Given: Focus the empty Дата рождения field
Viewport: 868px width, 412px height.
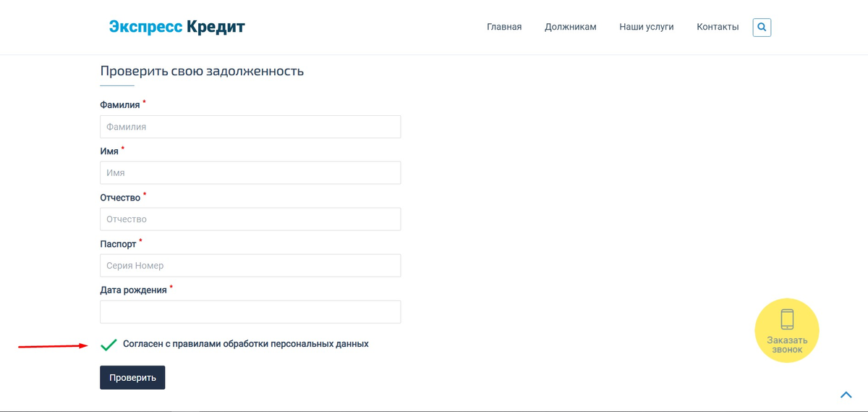Looking at the screenshot, I should [250, 312].
